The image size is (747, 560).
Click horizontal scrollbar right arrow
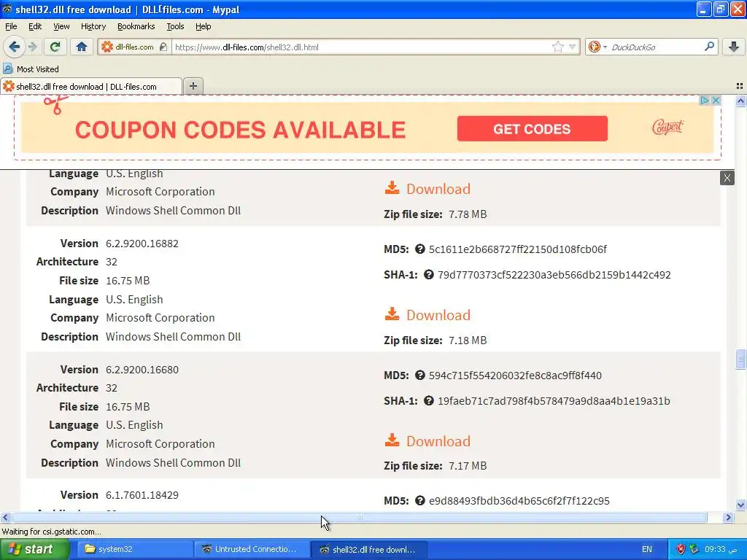[728, 517]
